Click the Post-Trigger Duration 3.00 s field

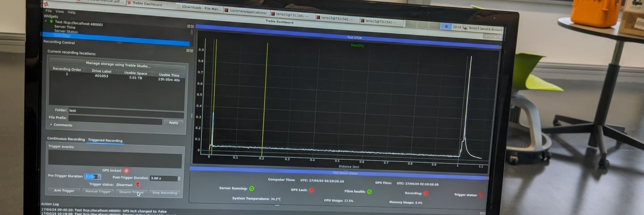pyautogui.click(x=165, y=178)
